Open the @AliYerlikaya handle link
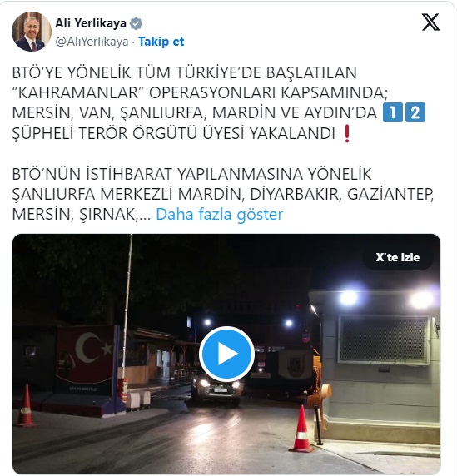 (x=92, y=42)
